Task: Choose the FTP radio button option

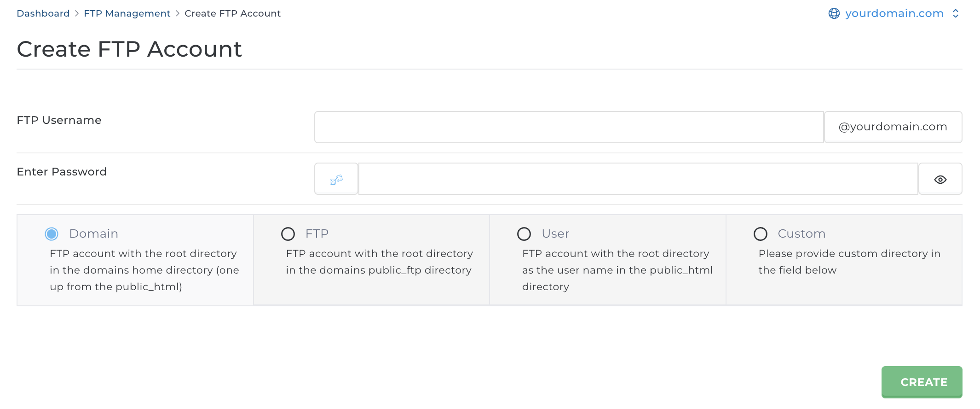Action: [x=288, y=234]
